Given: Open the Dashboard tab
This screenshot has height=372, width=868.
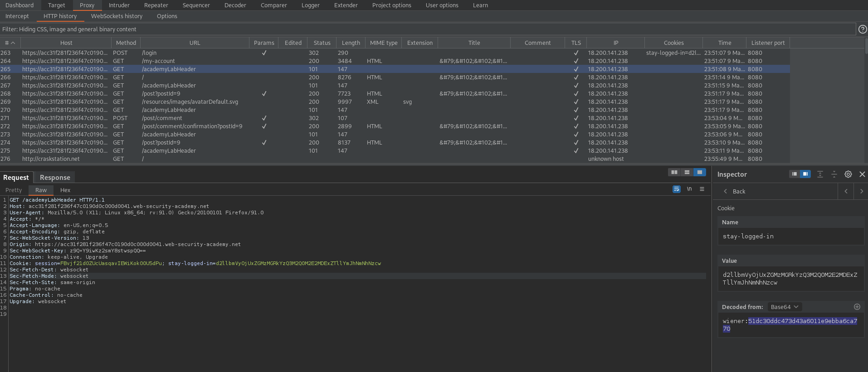Looking at the screenshot, I should tap(20, 5).
